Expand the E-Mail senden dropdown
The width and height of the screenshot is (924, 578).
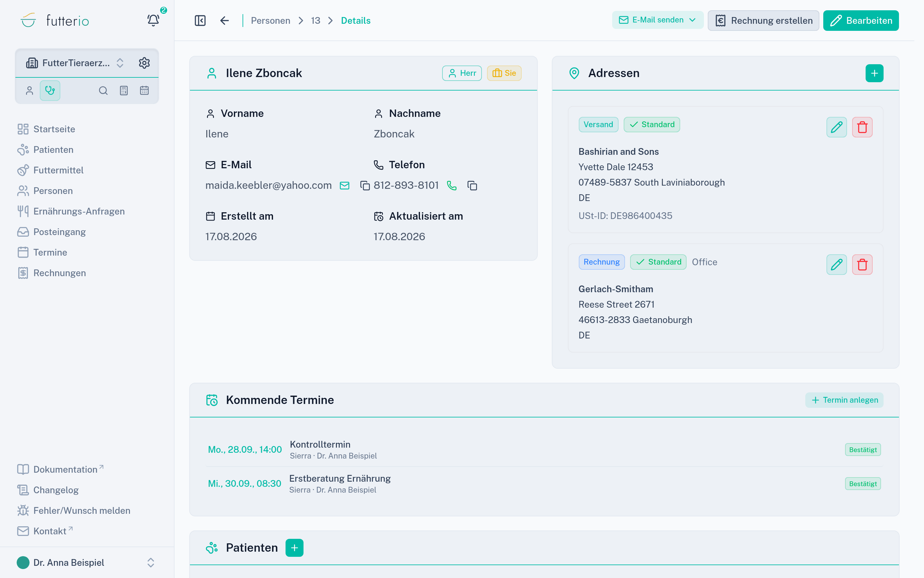pos(657,20)
